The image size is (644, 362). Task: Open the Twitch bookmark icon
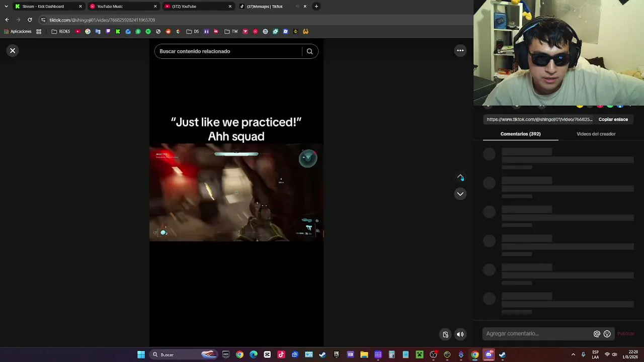click(108, 32)
